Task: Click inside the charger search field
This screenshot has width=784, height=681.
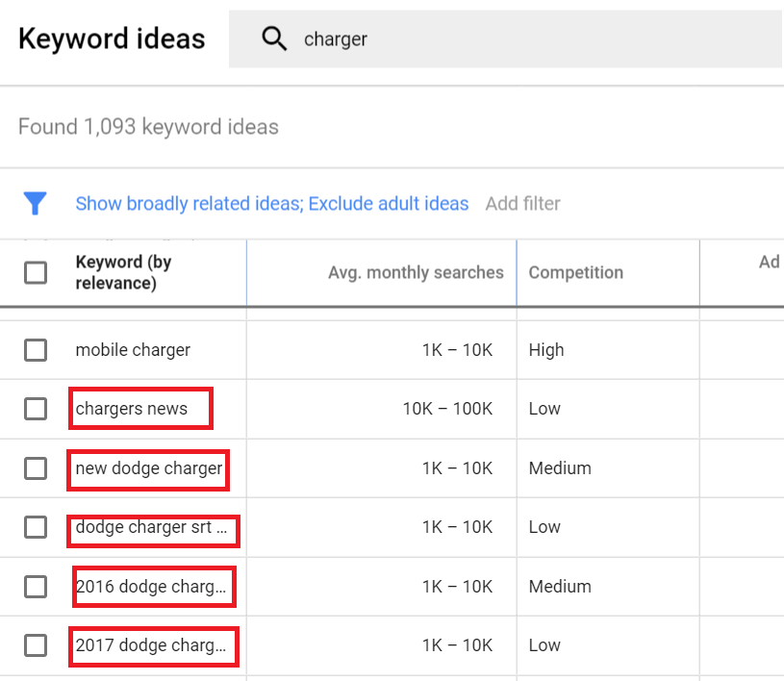Action: click(385, 38)
